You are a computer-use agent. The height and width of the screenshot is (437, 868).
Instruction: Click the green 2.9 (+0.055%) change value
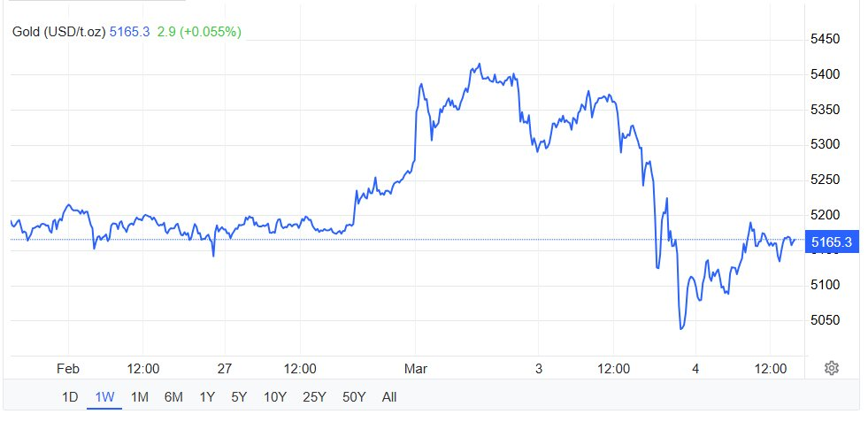click(x=199, y=32)
